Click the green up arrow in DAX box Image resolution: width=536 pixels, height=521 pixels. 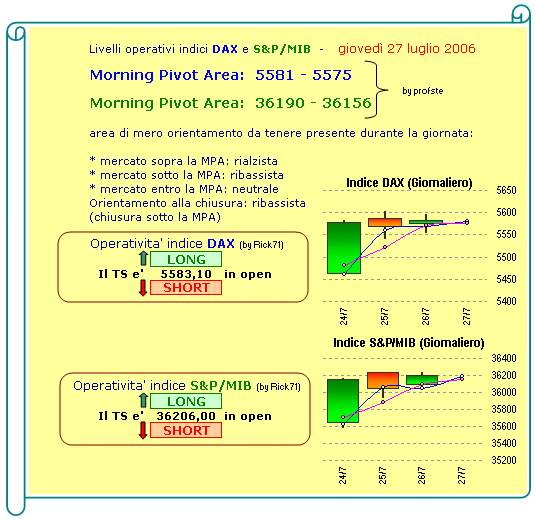click(x=144, y=258)
